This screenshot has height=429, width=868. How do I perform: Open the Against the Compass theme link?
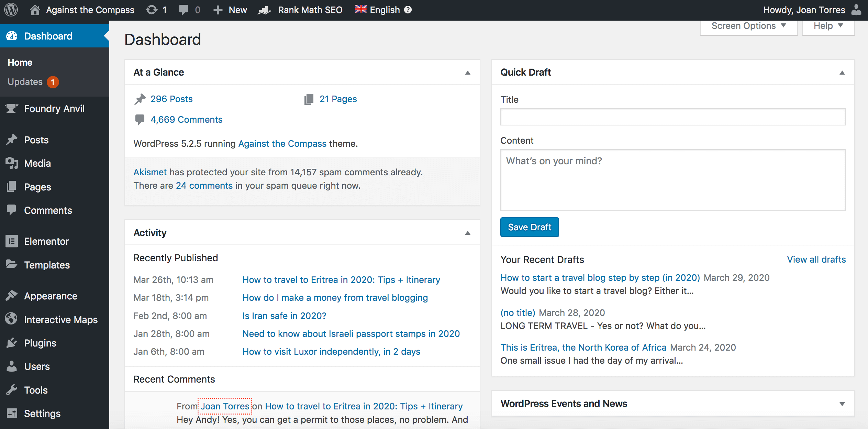coord(282,144)
